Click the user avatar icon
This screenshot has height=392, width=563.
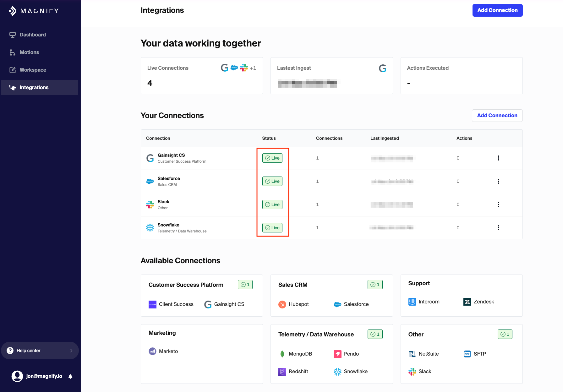coord(17,376)
